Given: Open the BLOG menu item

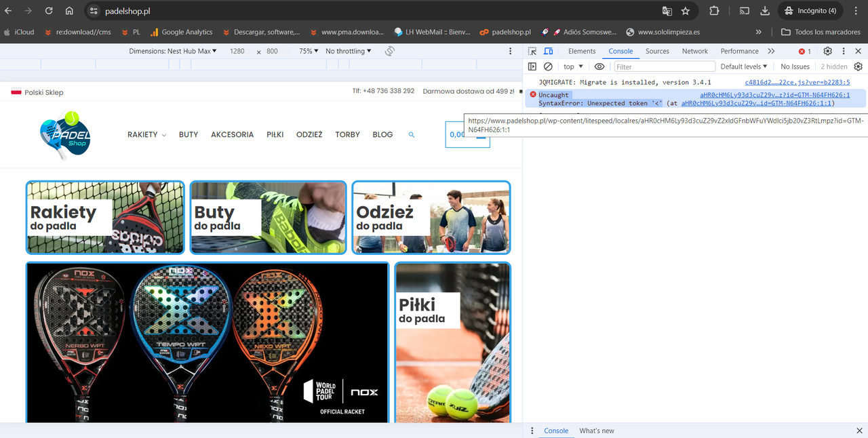Looking at the screenshot, I should pos(382,135).
